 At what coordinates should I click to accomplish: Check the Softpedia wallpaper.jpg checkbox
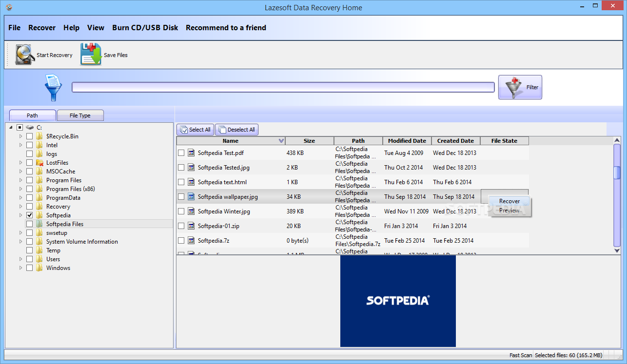[x=181, y=196]
